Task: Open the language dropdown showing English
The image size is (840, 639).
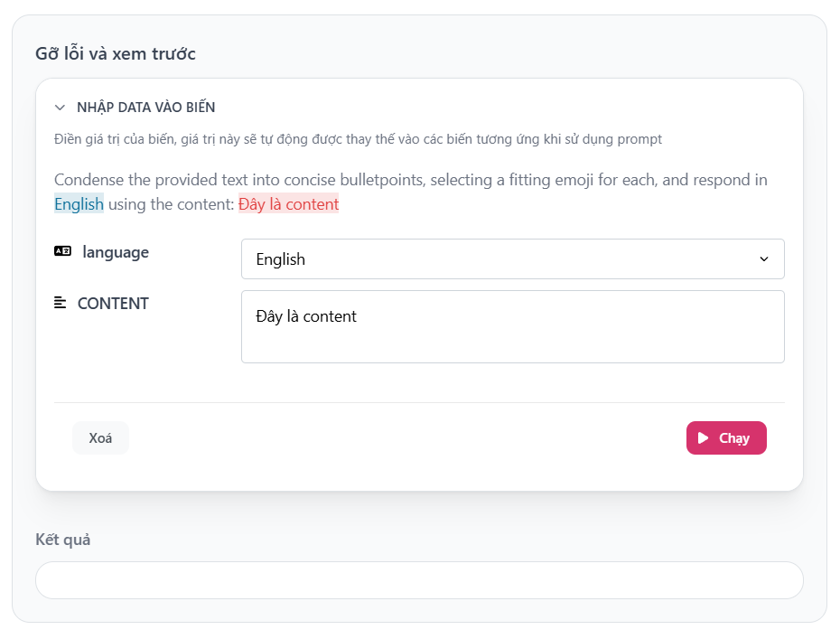Action: pos(511,259)
